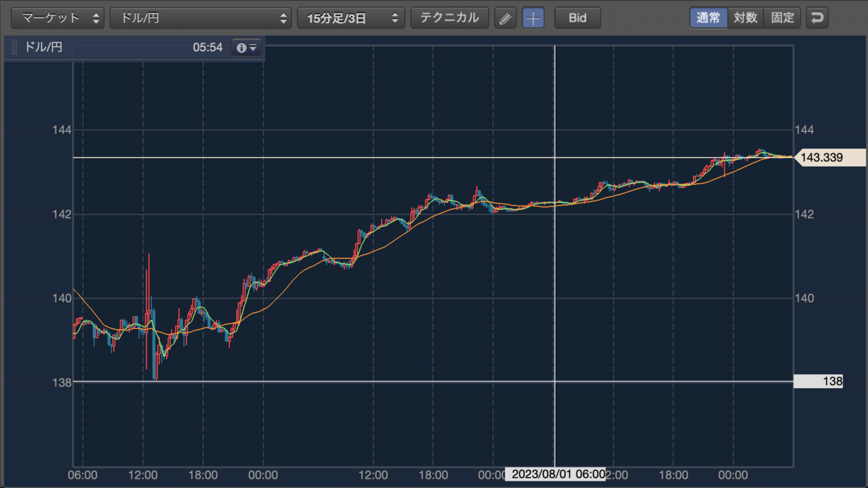Select the 固定 scale mode
The width and height of the screenshot is (868, 488).
(x=782, y=18)
